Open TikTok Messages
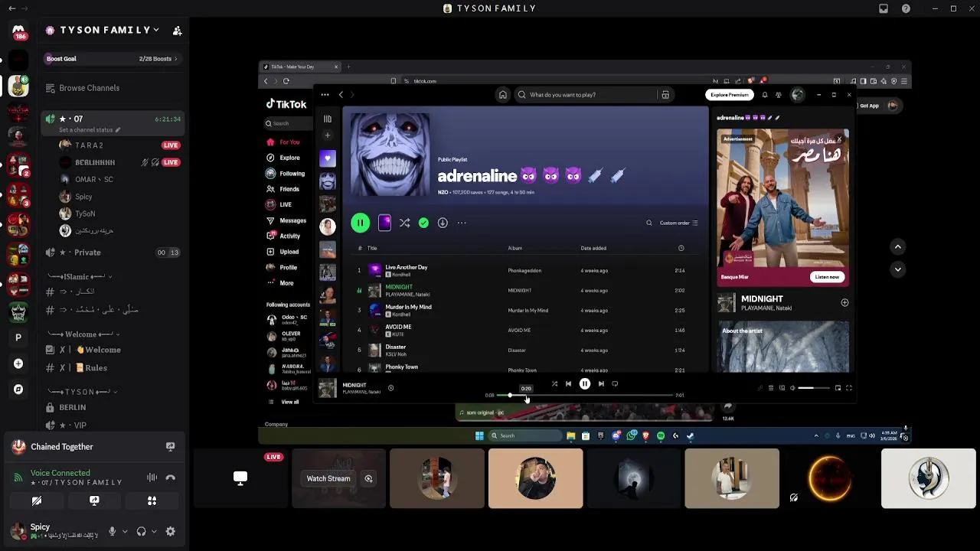980x551 pixels. click(286, 220)
